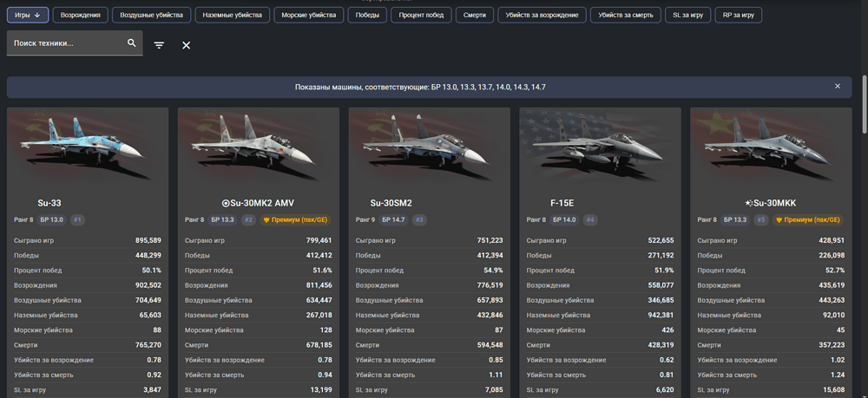Screen dimensions: 868x398
Task: Toggle sort by Воздушные убийства
Action: (152, 15)
